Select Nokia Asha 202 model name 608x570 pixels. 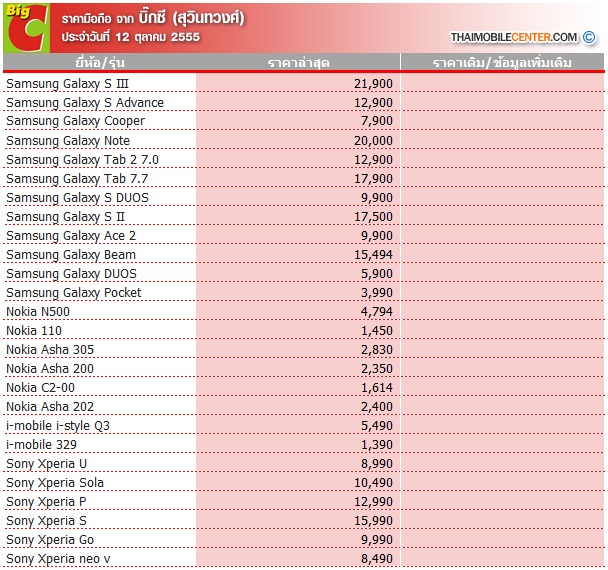(50, 406)
